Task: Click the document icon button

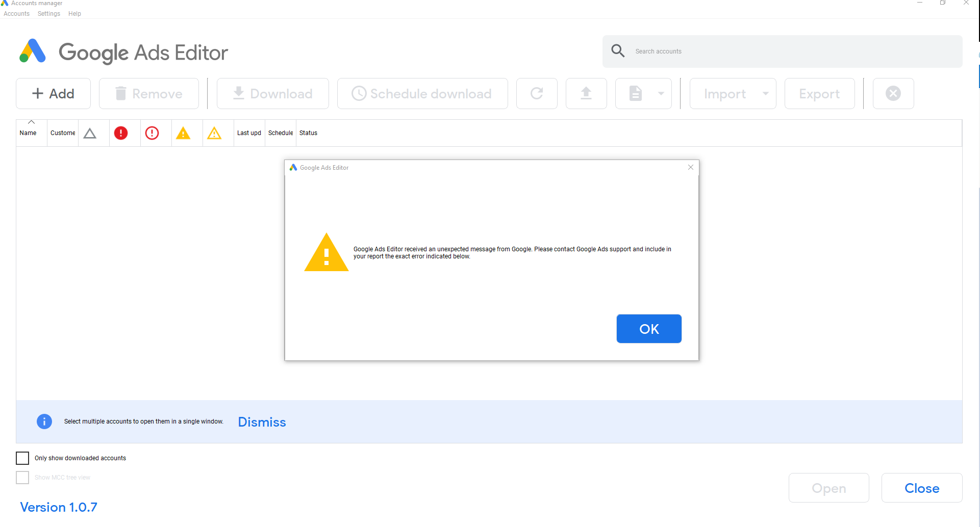Action: tap(635, 94)
